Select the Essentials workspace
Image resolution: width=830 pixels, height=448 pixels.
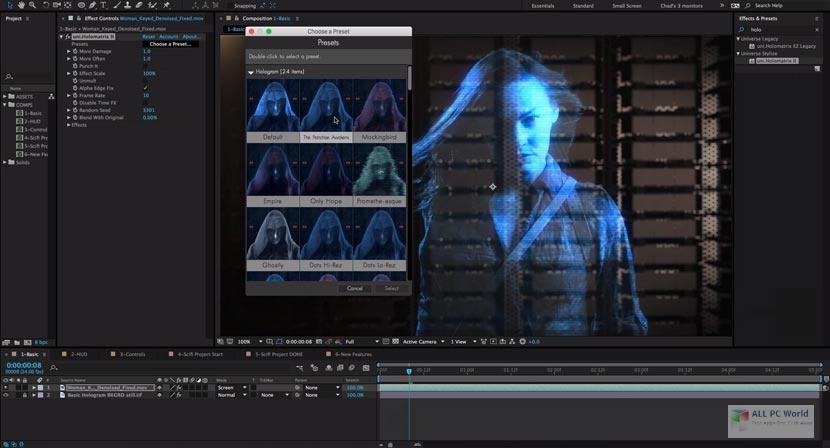pyautogui.click(x=543, y=6)
